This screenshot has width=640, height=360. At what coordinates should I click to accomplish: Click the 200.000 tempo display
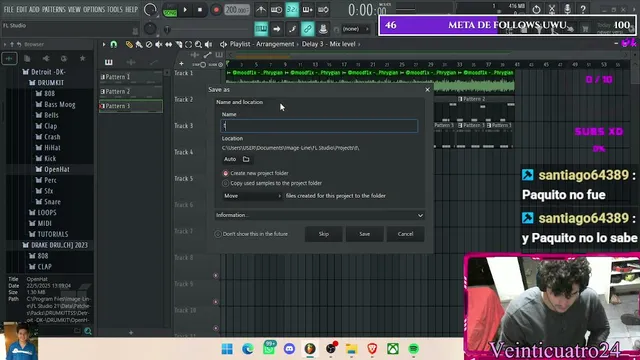tap(237, 10)
